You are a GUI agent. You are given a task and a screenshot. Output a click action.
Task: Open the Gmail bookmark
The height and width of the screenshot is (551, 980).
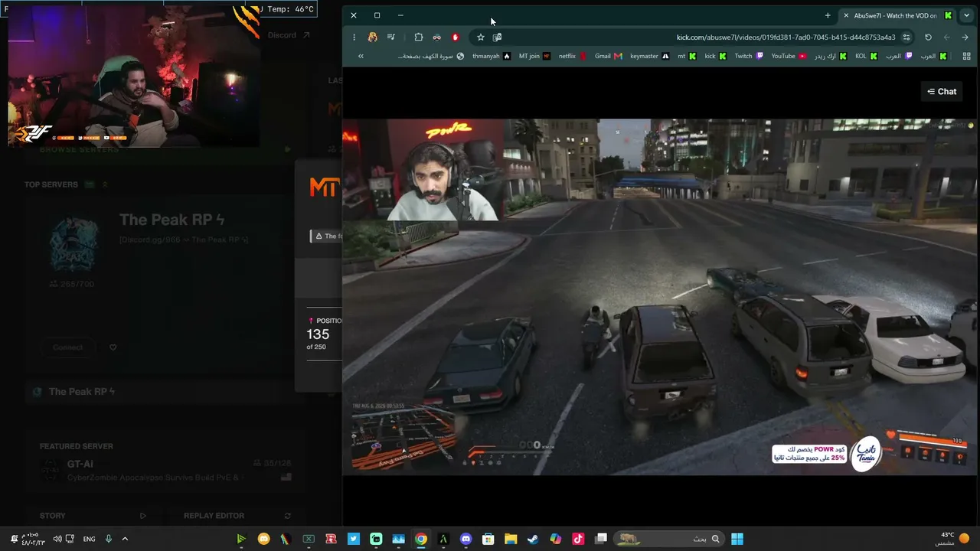tap(608, 56)
